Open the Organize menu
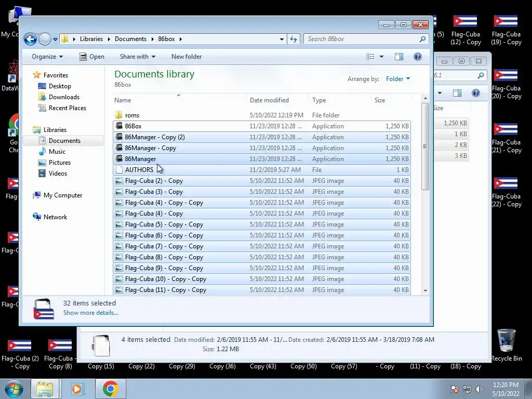Screen dimensions: 532x399 pyautogui.click(x=47, y=57)
